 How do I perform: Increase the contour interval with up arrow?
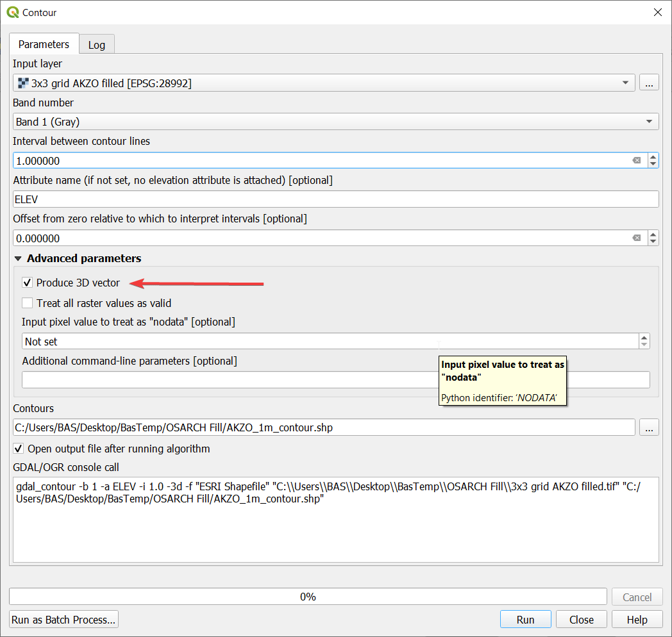[x=653, y=157]
